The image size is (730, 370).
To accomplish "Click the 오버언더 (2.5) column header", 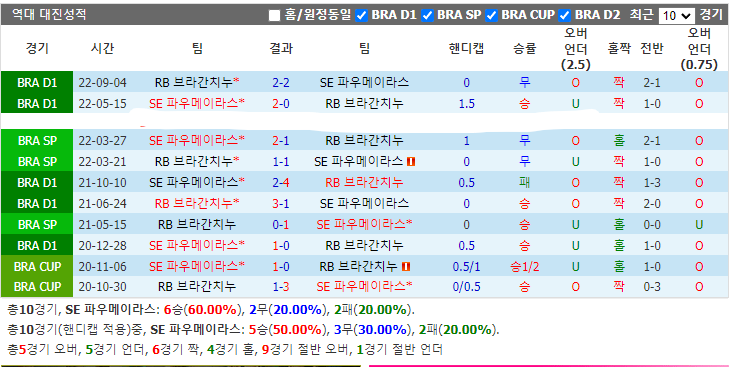I will pyautogui.click(x=575, y=49).
